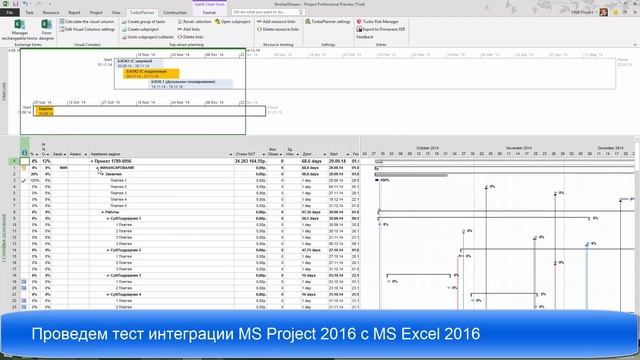This screenshot has width=640, height=360.
Task: Open Edit Visual Columns settings
Action: tap(87, 29)
